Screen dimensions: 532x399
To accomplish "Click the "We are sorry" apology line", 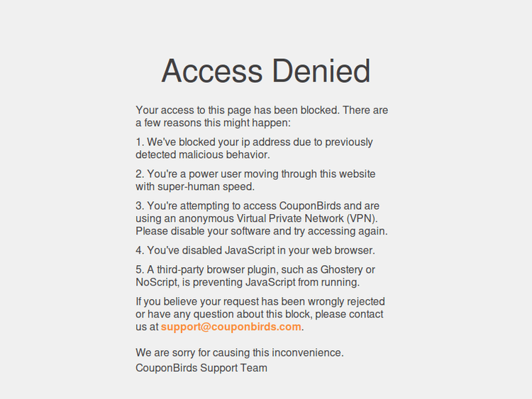I will [x=240, y=352].
